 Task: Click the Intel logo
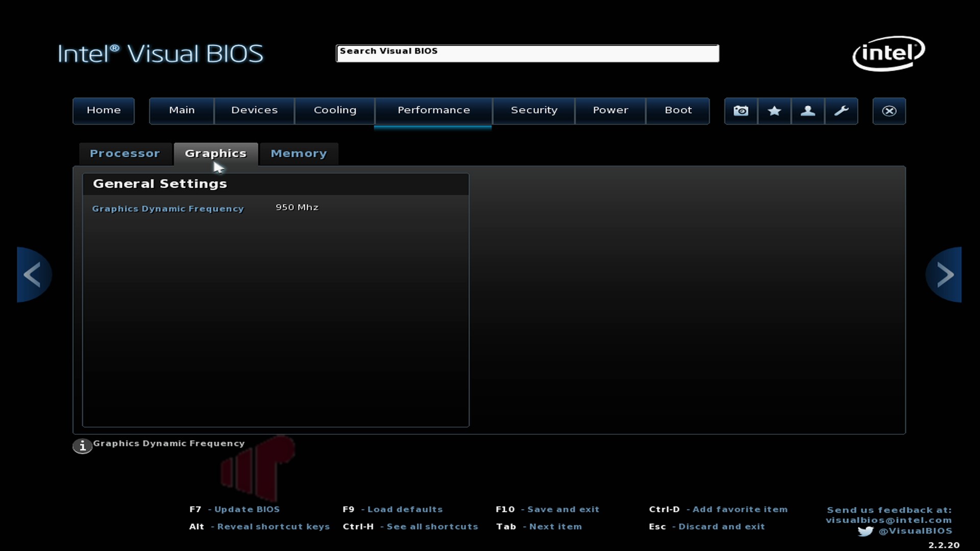(x=889, y=53)
